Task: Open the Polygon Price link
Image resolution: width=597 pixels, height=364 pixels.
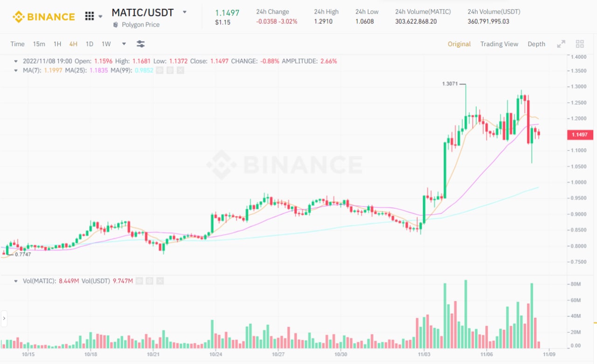Action: [140, 25]
